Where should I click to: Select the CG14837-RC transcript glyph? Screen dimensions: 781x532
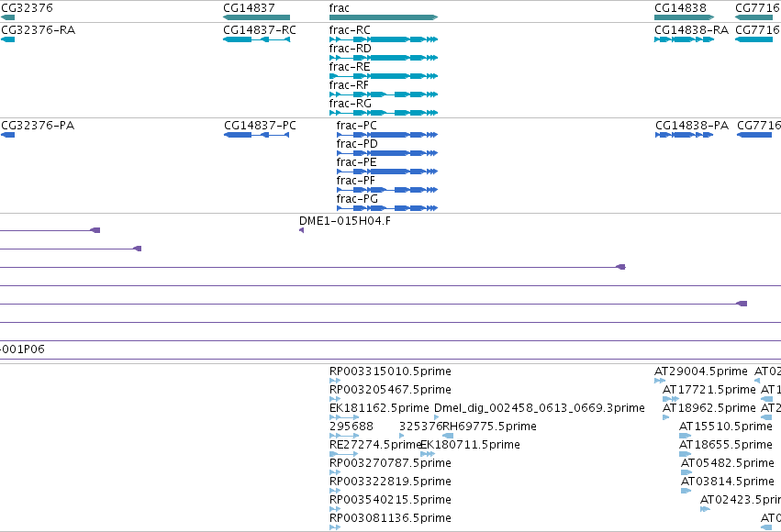[x=257, y=39]
